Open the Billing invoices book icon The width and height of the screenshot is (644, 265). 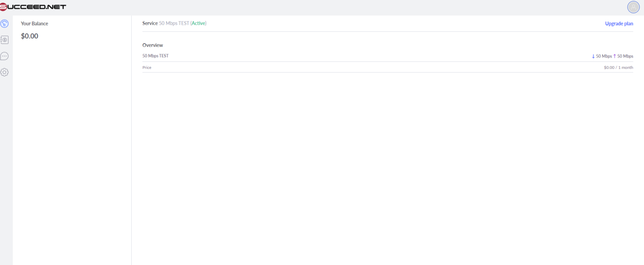[x=5, y=39]
